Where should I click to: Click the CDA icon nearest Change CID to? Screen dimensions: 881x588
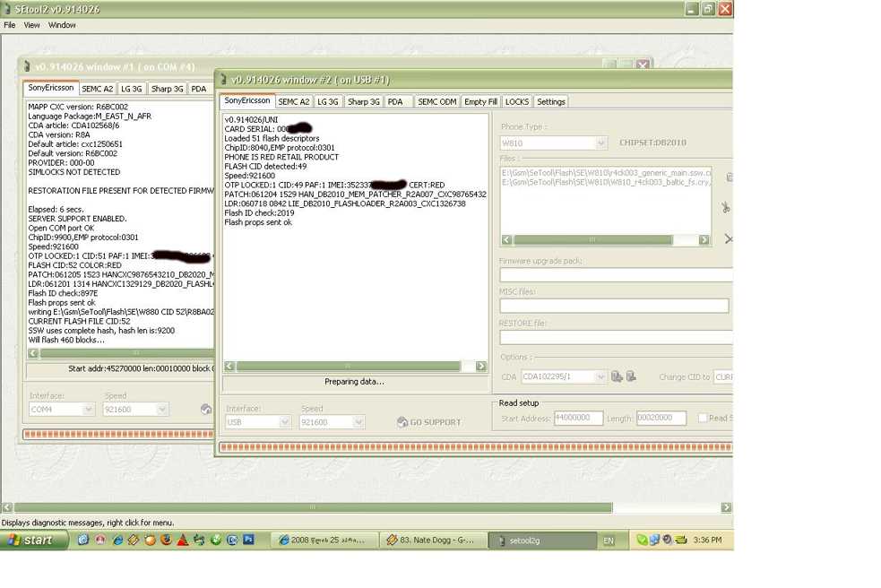pyautogui.click(x=631, y=376)
